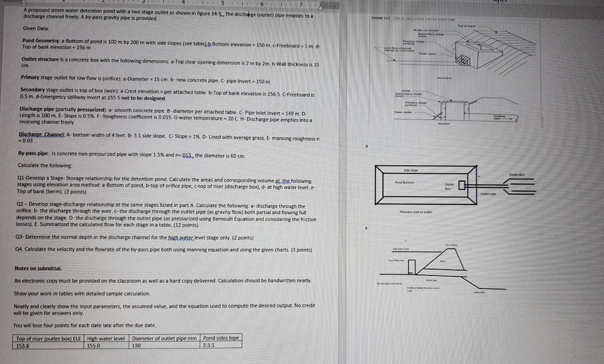Click the 'Planview (not to scale)' caption
This screenshot has height=364, width=604.
415,212
